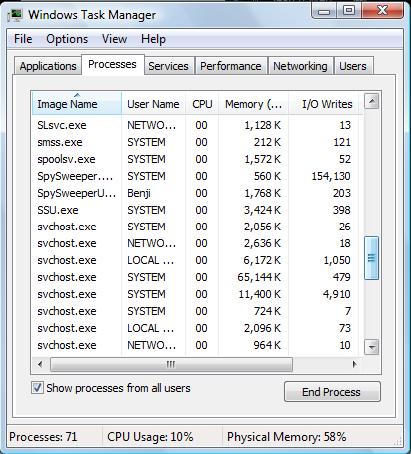411x454 pixels.
Task: Click the 1,572 K memory value
Action: (x=263, y=159)
